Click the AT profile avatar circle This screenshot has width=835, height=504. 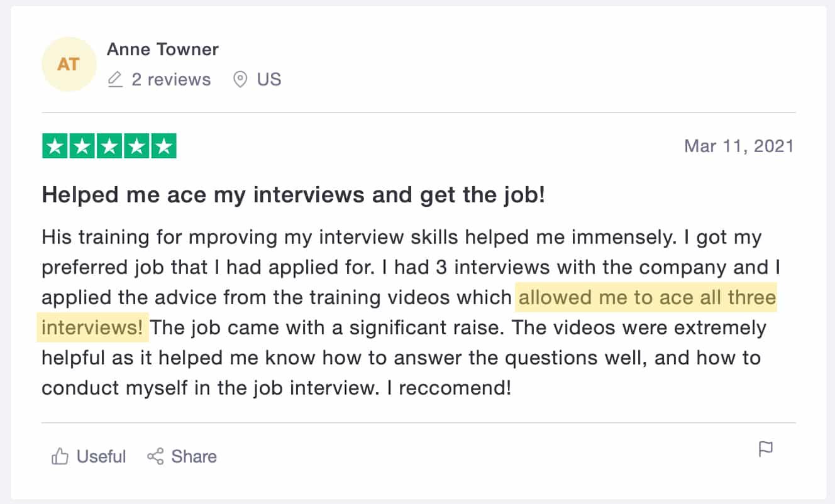tap(69, 64)
